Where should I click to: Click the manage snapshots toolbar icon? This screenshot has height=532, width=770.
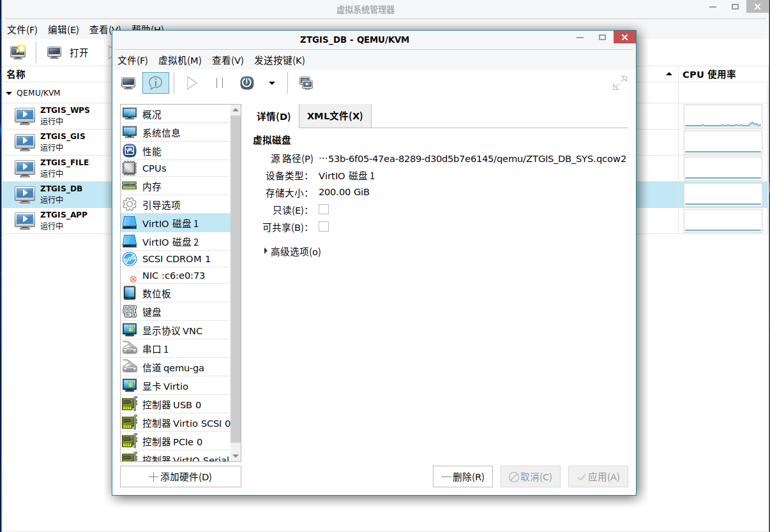[306, 83]
